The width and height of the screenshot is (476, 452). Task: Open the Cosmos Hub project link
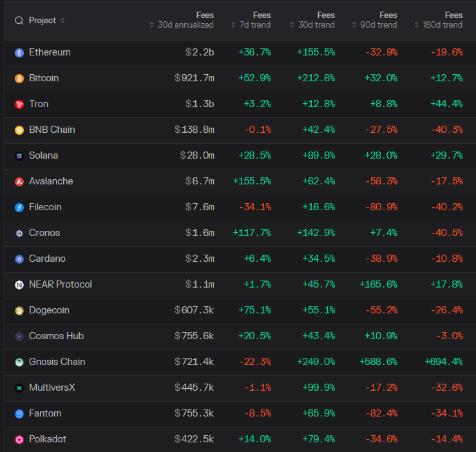(x=56, y=336)
